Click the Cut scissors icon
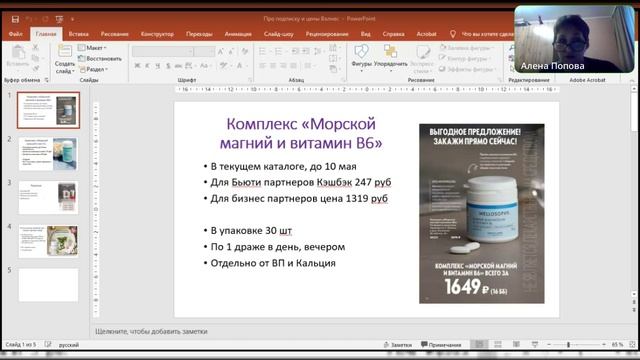This screenshot has height=360, width=640. tap(36, 48)
